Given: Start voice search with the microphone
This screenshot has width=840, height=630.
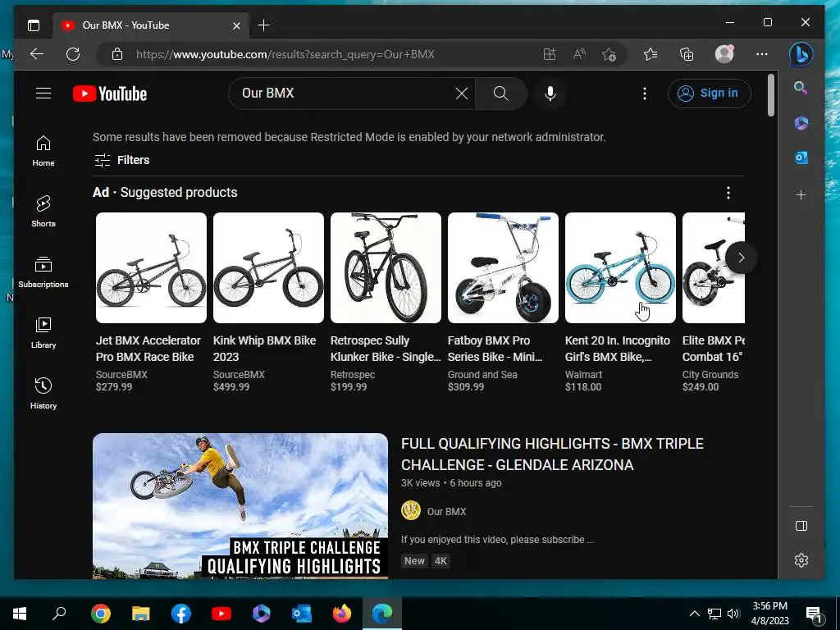Looking at the screenshot, I should pyautogui.click(x=550, y=94).
